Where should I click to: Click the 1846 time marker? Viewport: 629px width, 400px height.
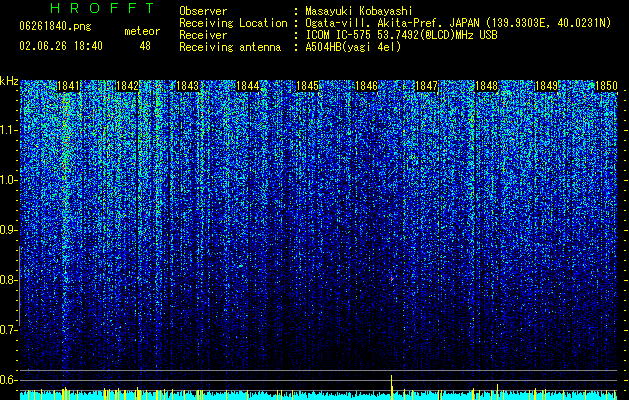pyautogui.click(x=366, y=86)
